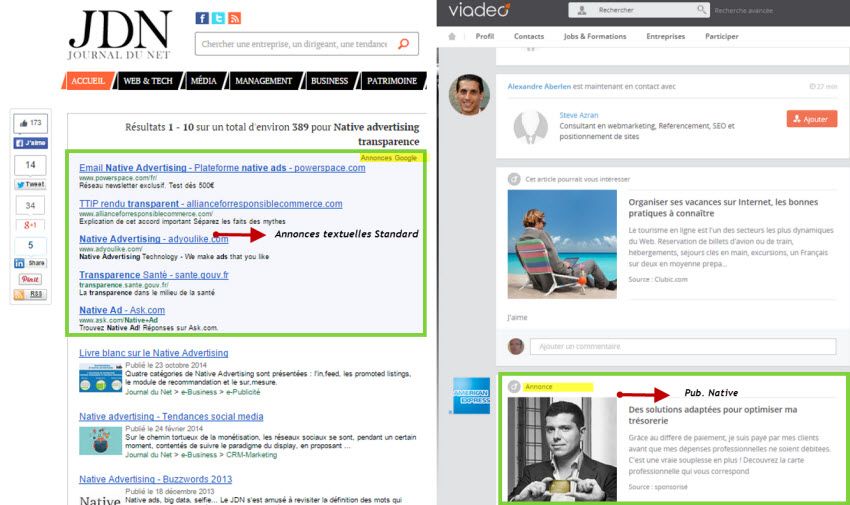This screenshot has height=505, width=850.
Task: Click the 34 Google plus counter
Action: click(30, 205)
